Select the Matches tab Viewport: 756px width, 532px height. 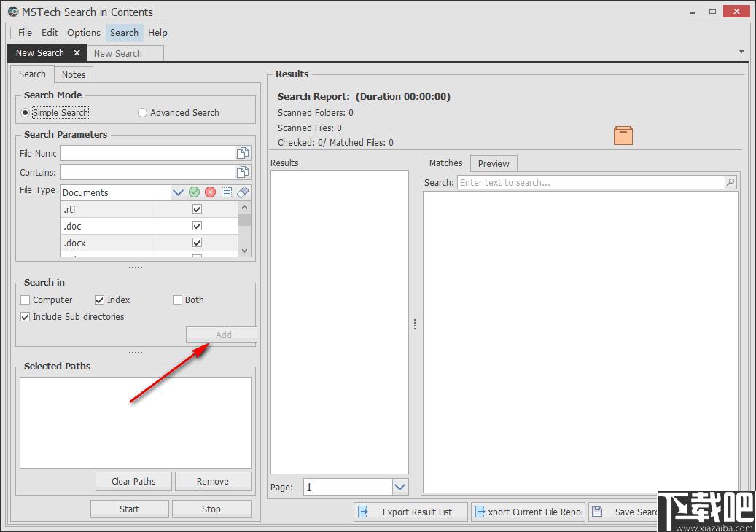point(445,163)
